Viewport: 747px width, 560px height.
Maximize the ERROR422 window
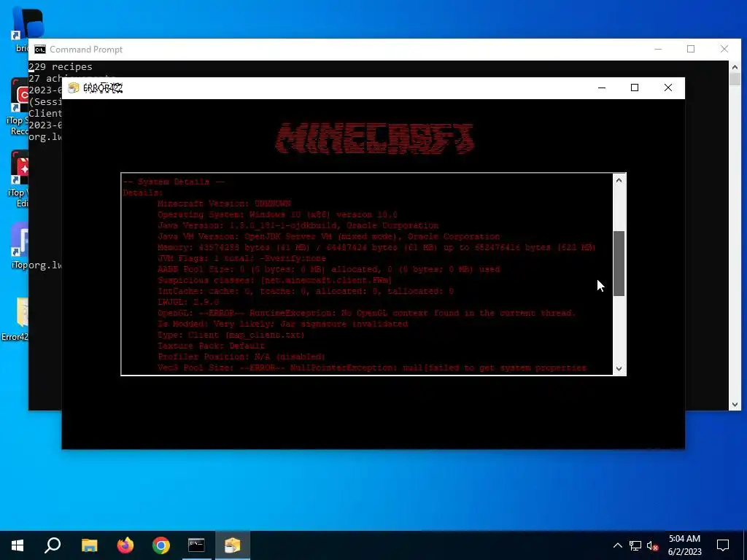[635, 87]
